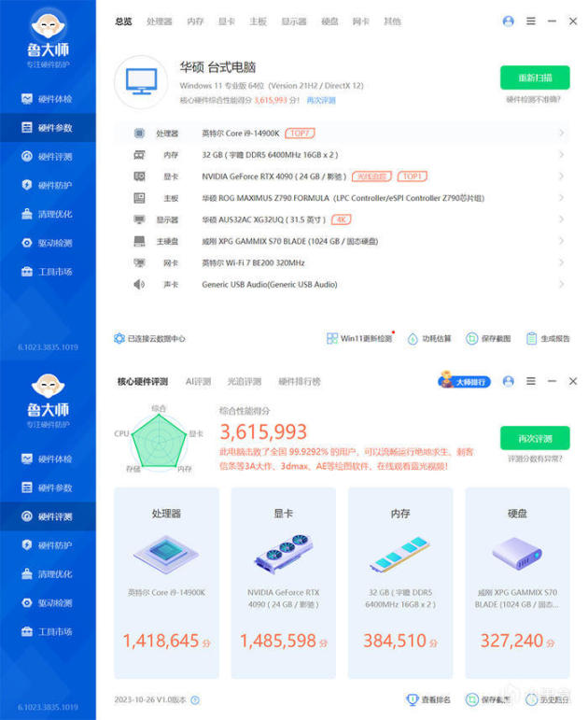Image resolution: width=588 pixels, height=720 pixels.
Task: Open hamburger menu in top window
Action: (531, 21)
